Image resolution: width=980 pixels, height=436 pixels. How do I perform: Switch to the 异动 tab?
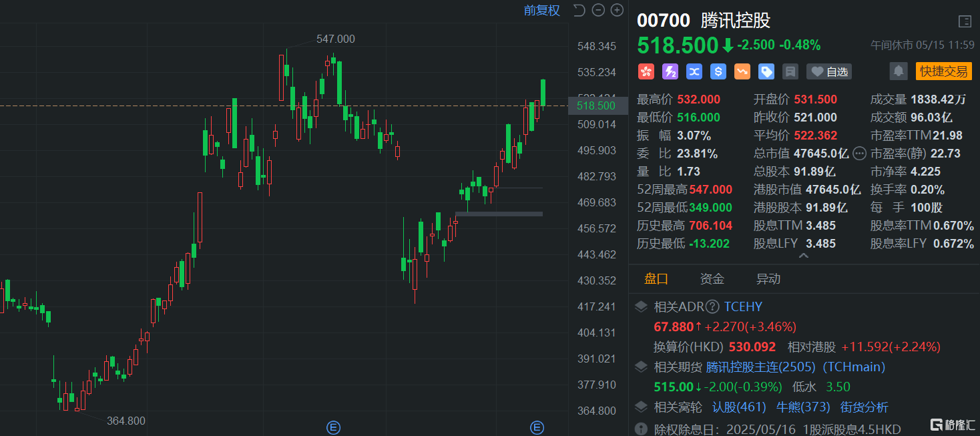(768, 279)
